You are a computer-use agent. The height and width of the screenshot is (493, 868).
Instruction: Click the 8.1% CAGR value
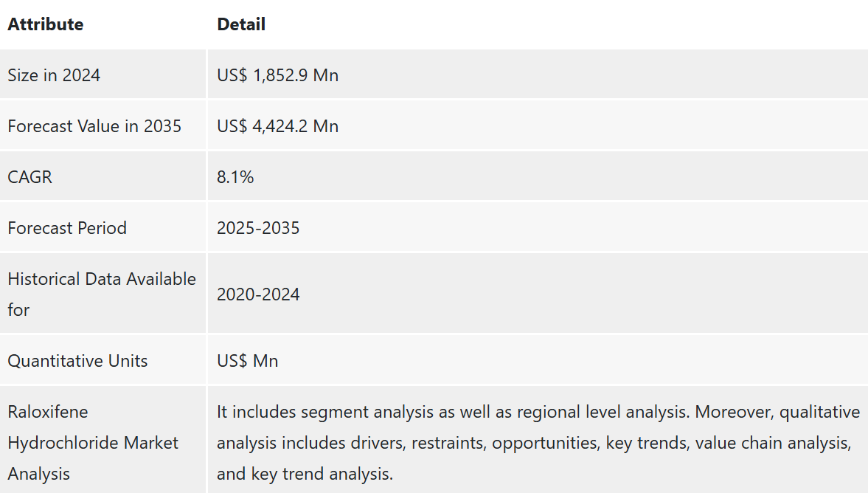click(235, 177)
